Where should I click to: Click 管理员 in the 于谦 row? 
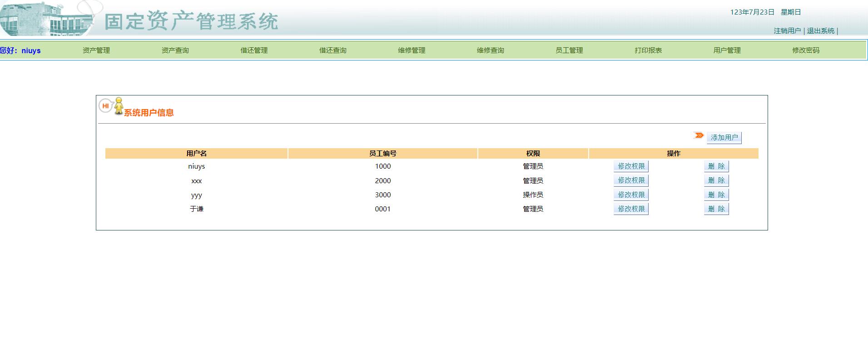pyautogui.click(x=533, y=209)
